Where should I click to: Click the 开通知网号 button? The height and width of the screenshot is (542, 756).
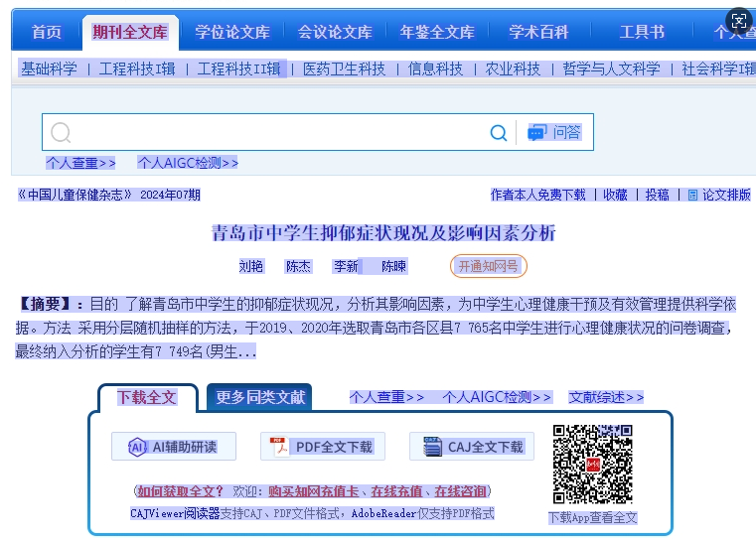488,266
